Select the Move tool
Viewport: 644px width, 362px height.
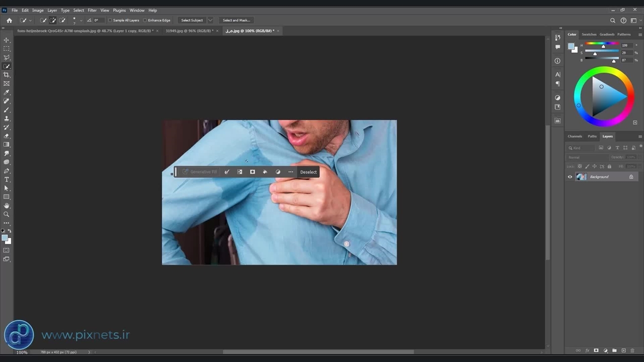click(x=7, y=40)
